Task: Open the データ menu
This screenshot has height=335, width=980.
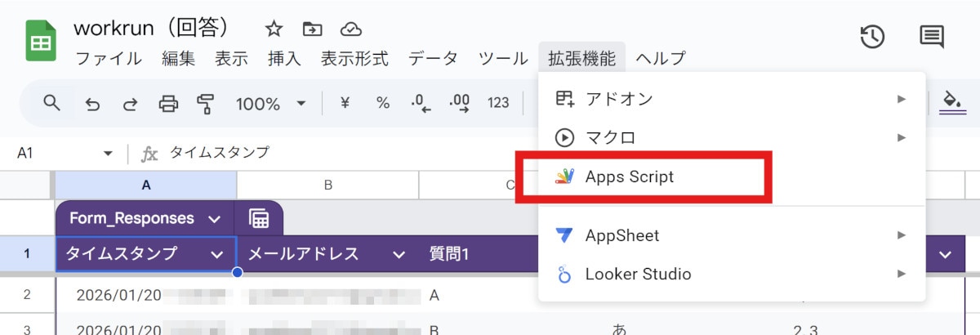Action: click(433, 59)
